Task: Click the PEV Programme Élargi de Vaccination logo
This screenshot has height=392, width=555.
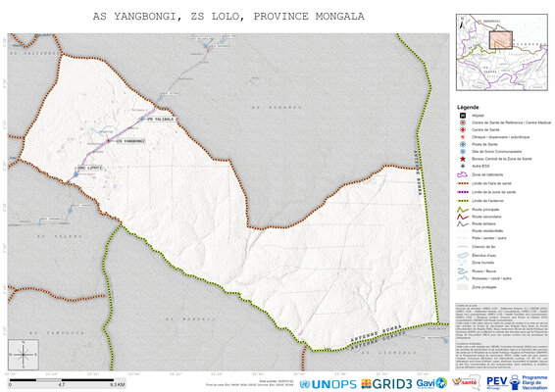Action: [x=517, y=382]
